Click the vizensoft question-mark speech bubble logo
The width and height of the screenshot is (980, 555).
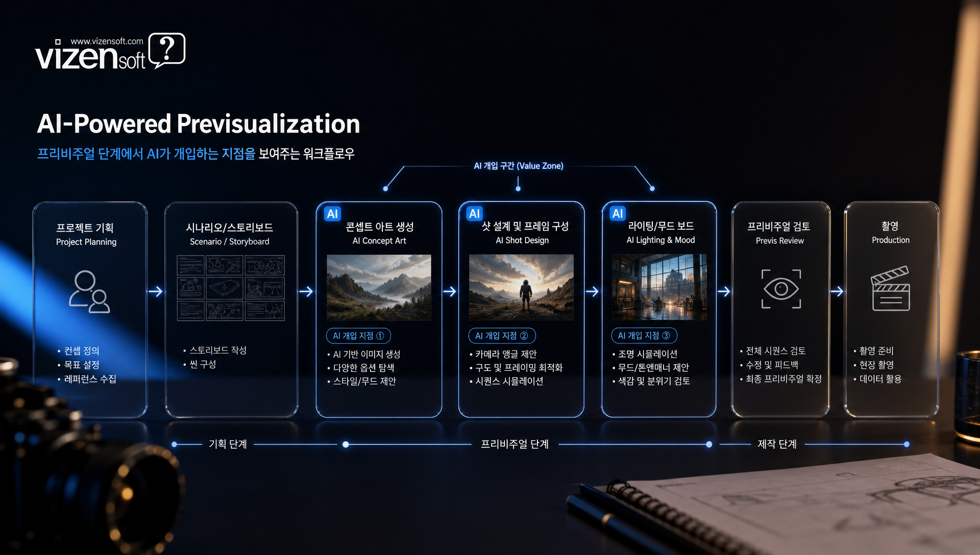(167, 51)
